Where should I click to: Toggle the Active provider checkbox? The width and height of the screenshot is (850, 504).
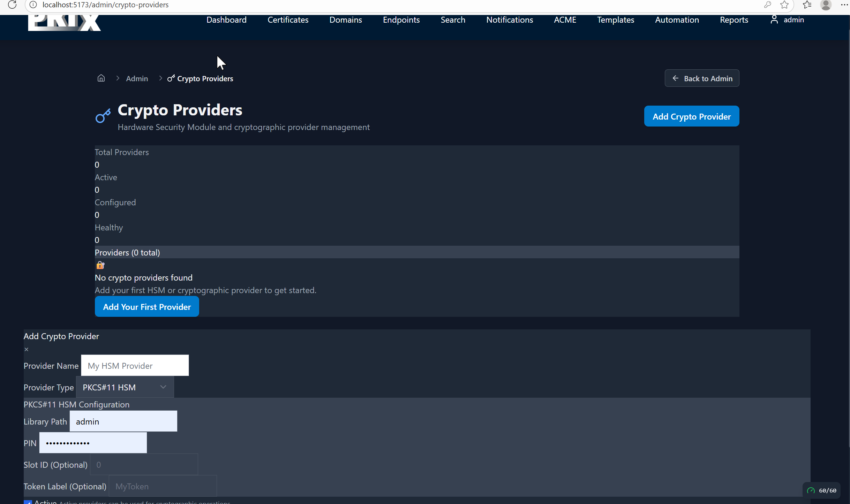[28, 502]
